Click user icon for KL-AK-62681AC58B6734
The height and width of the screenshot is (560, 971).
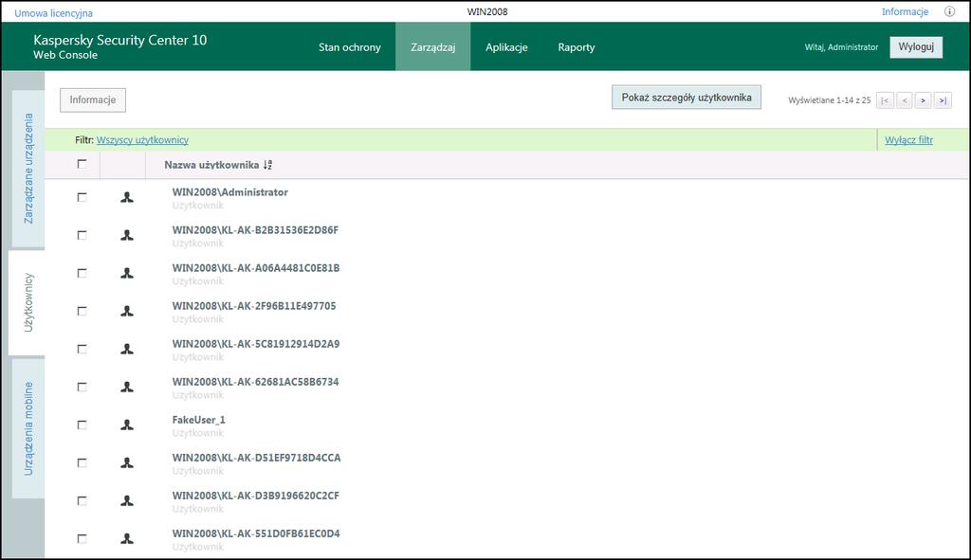tap(127, 387)
